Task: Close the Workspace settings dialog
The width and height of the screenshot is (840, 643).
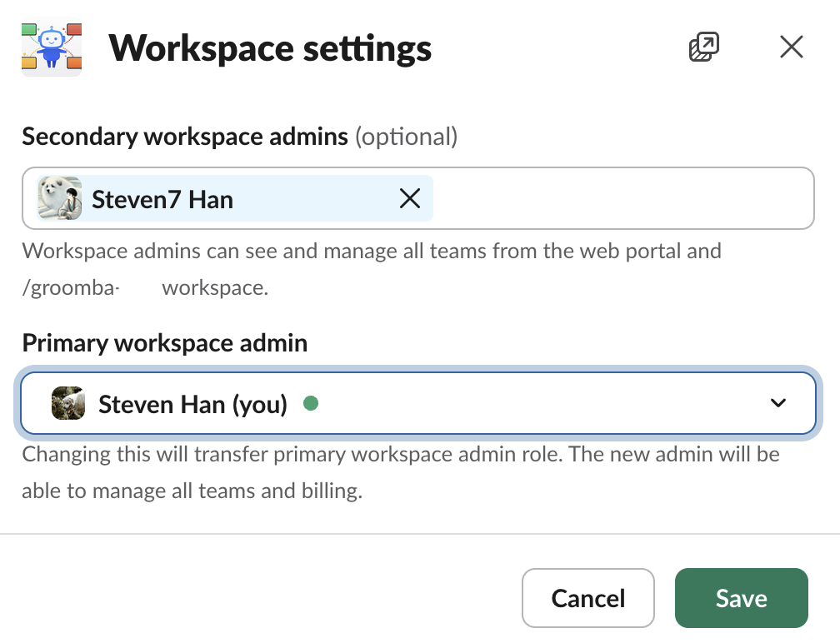Action: point(791,47)
